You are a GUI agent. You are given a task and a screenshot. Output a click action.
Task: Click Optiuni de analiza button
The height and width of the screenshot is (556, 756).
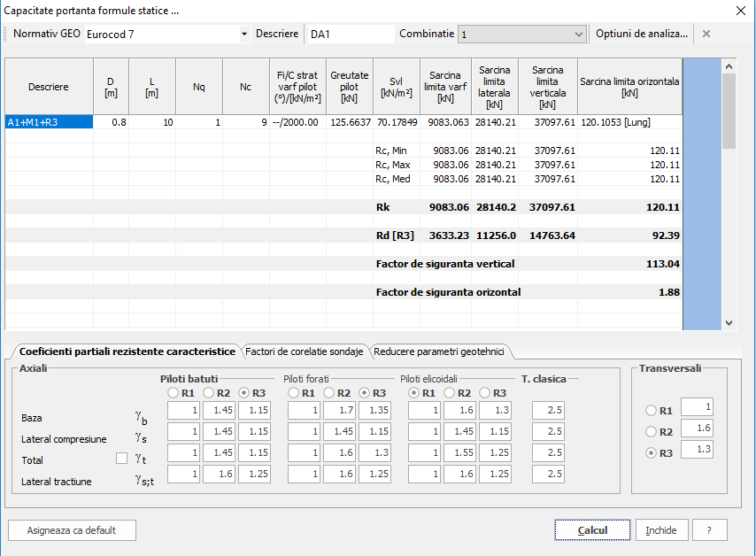(x=641, y=34)
